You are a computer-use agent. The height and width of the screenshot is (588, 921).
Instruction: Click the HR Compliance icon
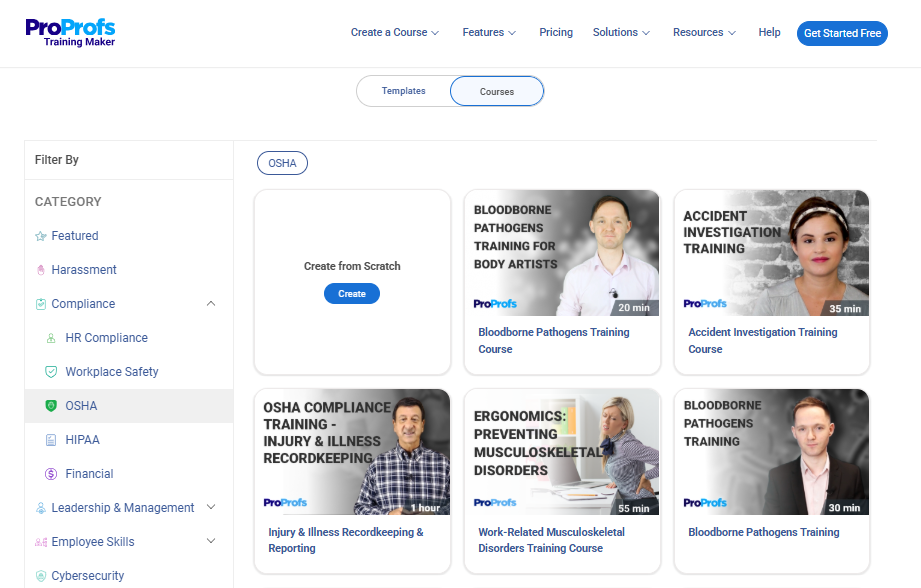point(51,338)
